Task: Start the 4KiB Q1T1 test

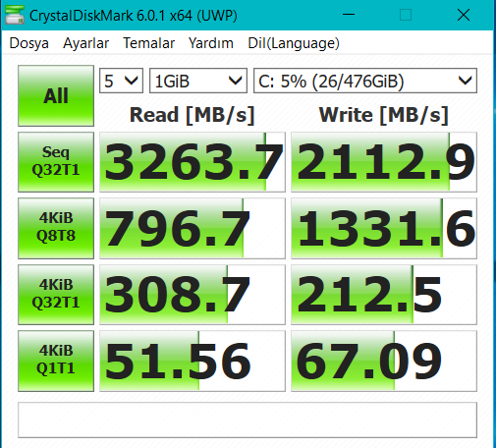Action: pyautogui.click(x=56, y=361)
